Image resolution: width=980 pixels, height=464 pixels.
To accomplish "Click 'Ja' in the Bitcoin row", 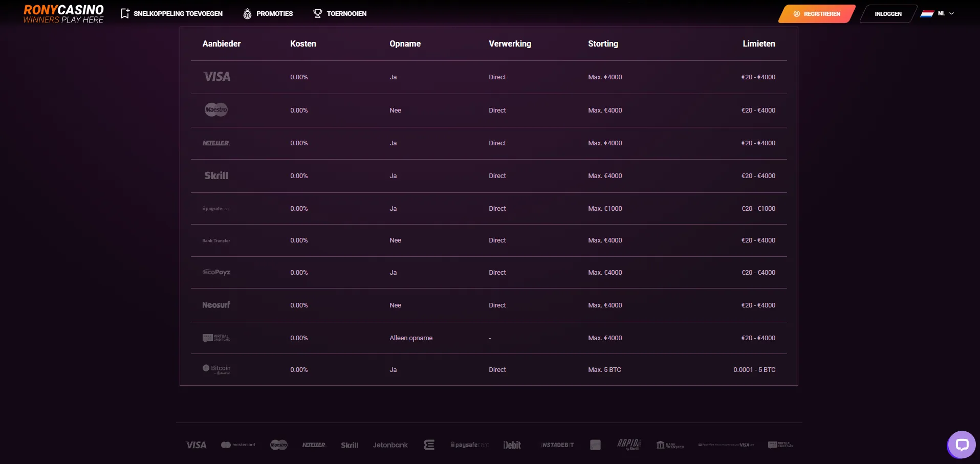I will coord(393,370).
